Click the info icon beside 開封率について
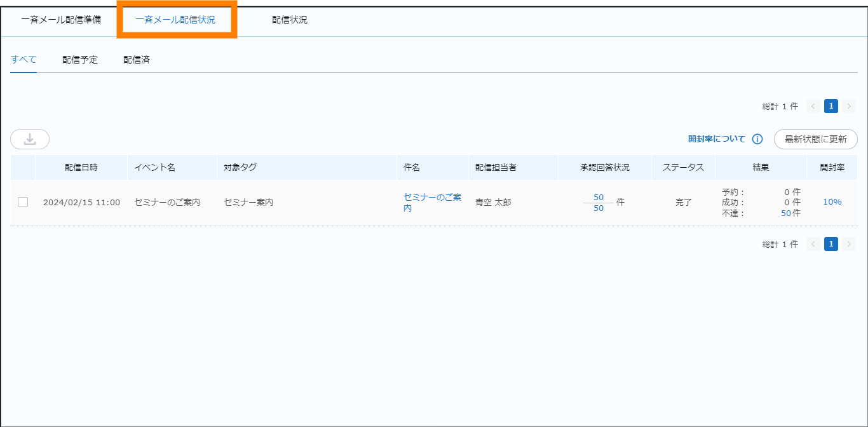The image size is (868, 427). point(757,139)
